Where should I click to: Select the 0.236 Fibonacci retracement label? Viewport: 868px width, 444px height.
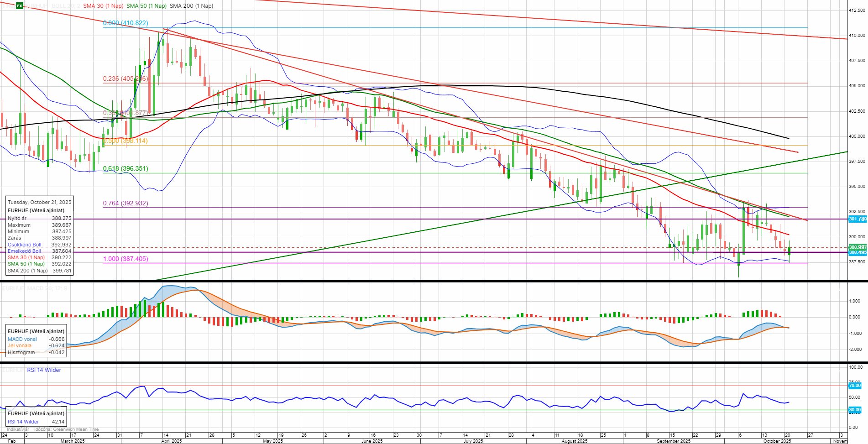tap(125, 79)
